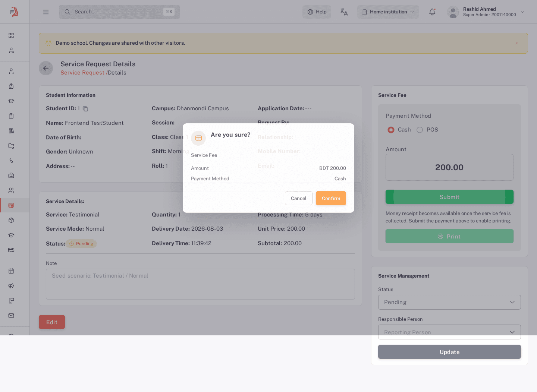Viewport: 537px width, 392px height.
Task: Copy the Student ID with copy icon
Action: pos(85,109)
